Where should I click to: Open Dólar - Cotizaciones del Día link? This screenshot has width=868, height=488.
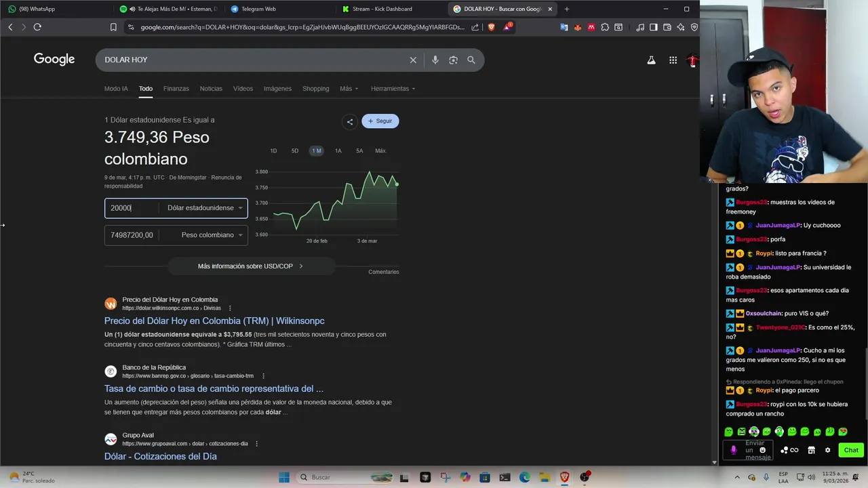coord(161,457)
